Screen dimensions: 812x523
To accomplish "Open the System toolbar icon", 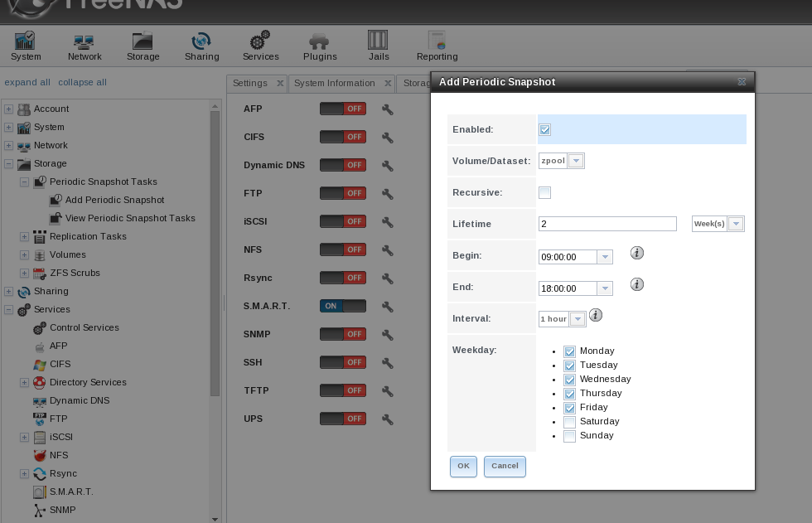I will coord(26,46).
